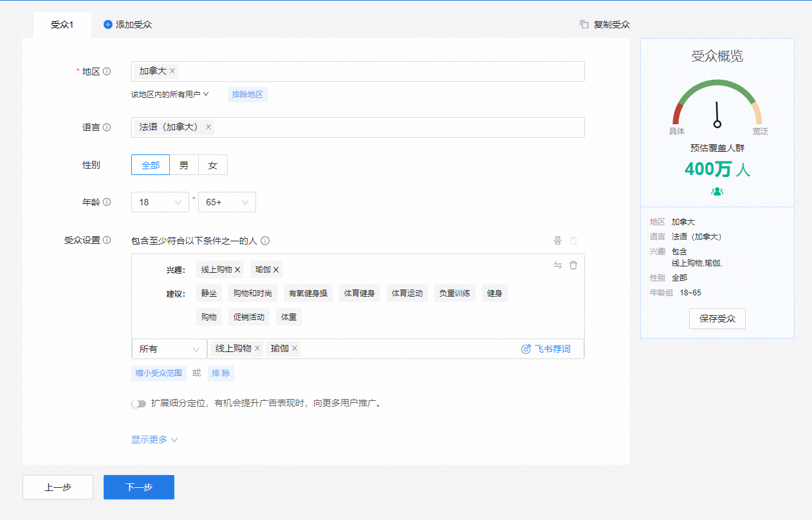Click the swap arrows icon in the condition box
This screenshot has height=520, width=812.
click(x=557, y=265)
